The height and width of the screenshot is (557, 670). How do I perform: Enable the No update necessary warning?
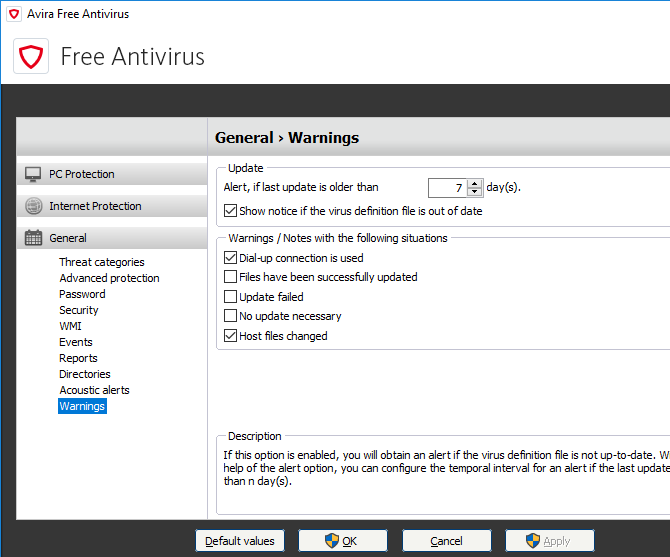coord(230,316)
